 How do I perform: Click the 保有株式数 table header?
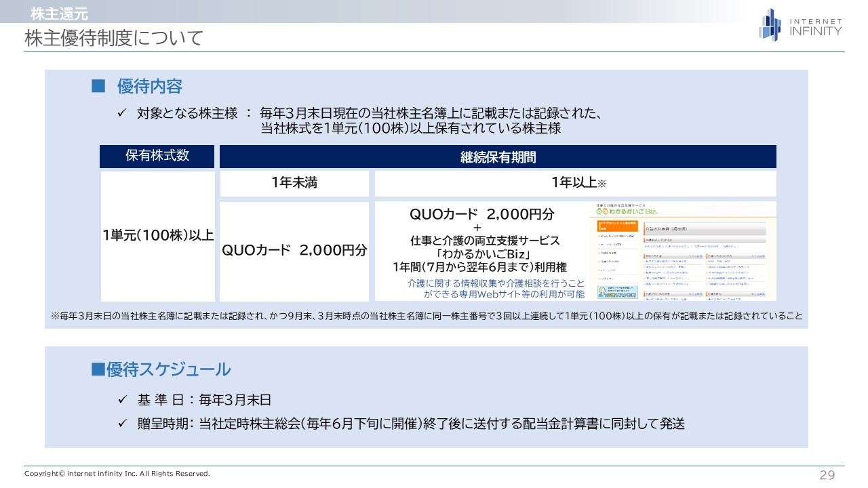click(x=157, y=156)
